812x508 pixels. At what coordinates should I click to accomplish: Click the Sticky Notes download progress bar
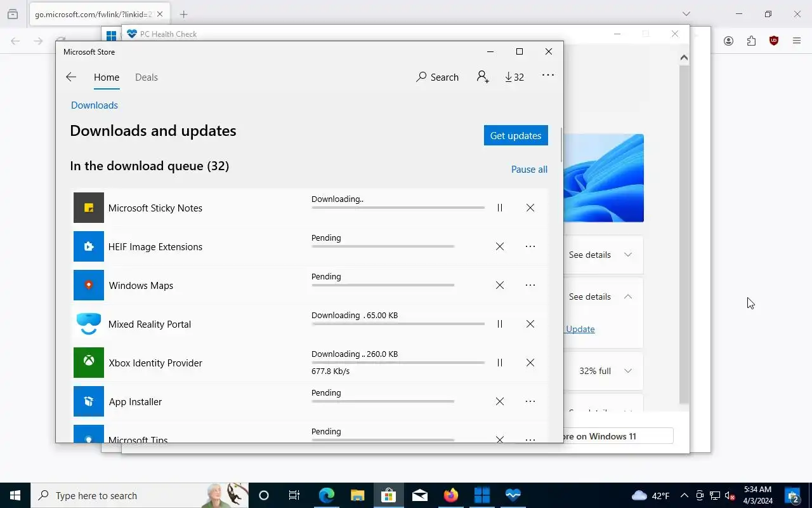(398, 208)
